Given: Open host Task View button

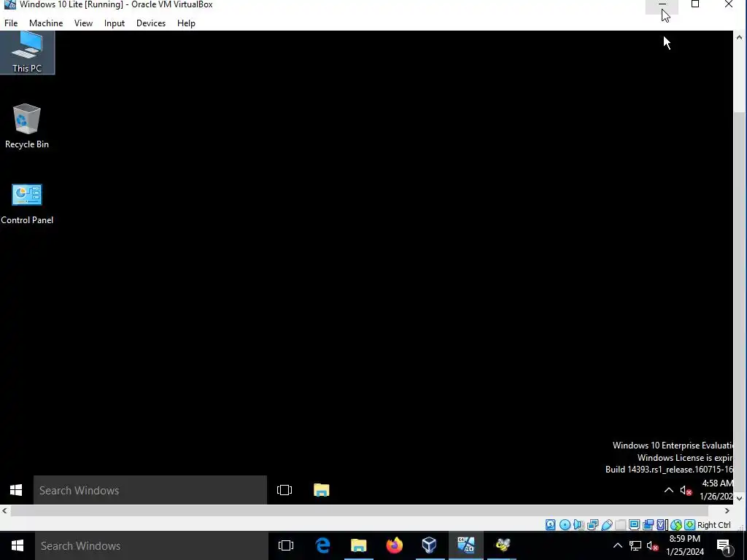Looking at the screenshot, I should (286, 545).
